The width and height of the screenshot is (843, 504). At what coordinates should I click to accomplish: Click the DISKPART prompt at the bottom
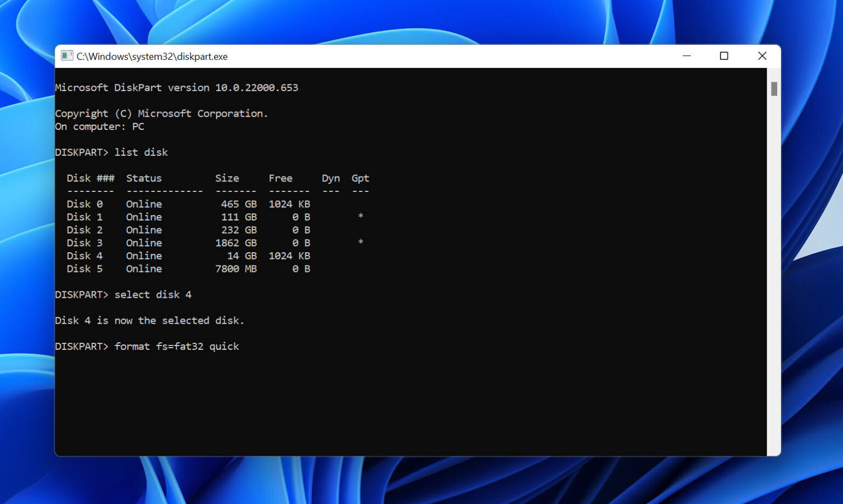[x=80, y=346]
